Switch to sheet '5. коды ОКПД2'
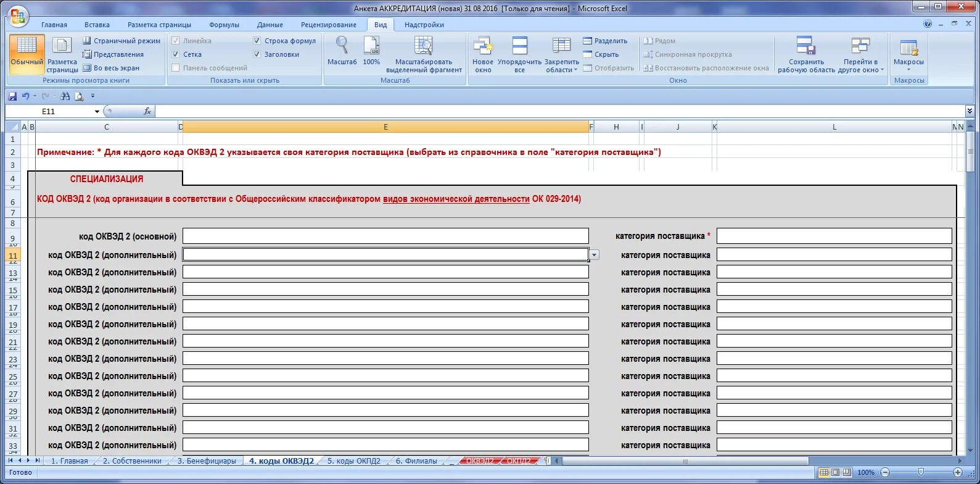The height and width of the screenshot is (484, 980). click(x=353, y=461)
